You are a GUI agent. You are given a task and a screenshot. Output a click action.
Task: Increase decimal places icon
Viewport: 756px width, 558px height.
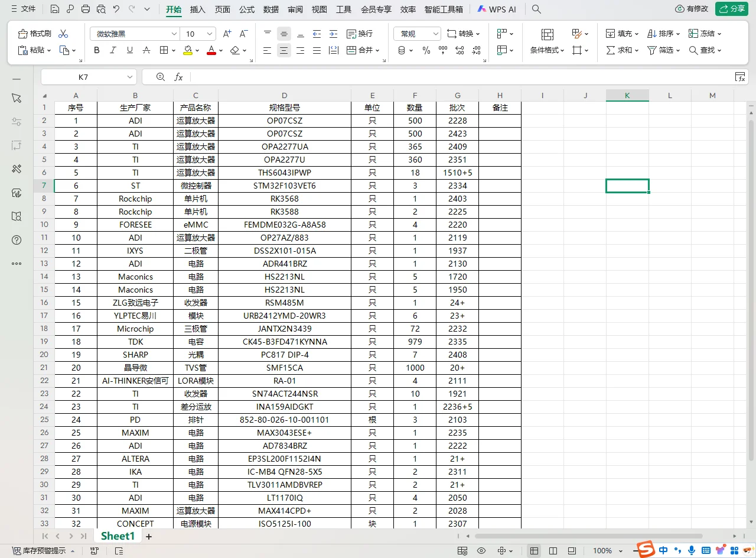click(460, 50)
